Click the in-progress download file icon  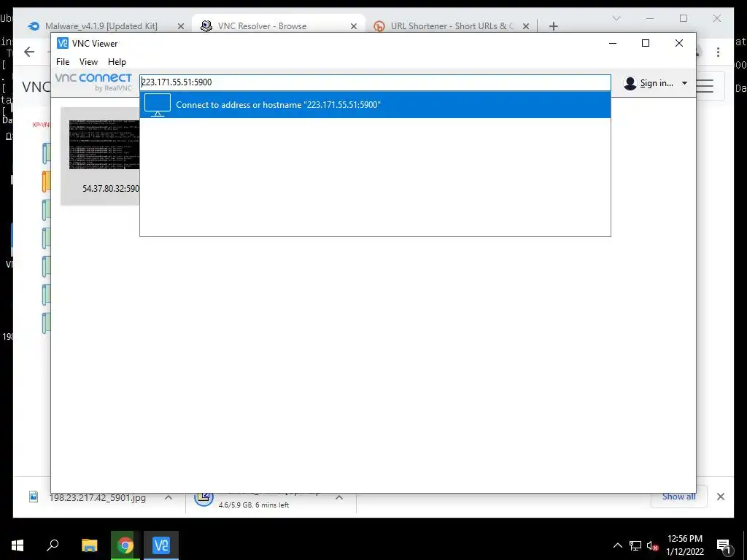(x=204, y=497)
